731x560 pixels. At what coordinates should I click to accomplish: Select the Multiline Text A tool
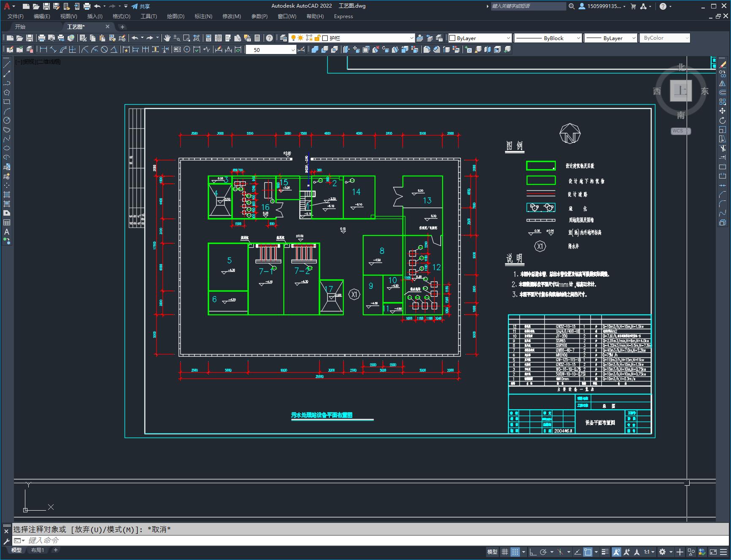(7, 232)
